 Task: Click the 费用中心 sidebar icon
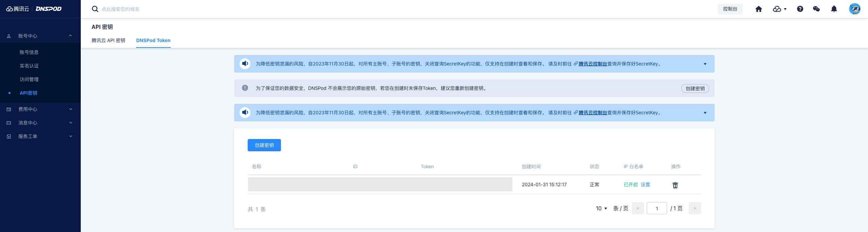(9, 109)
